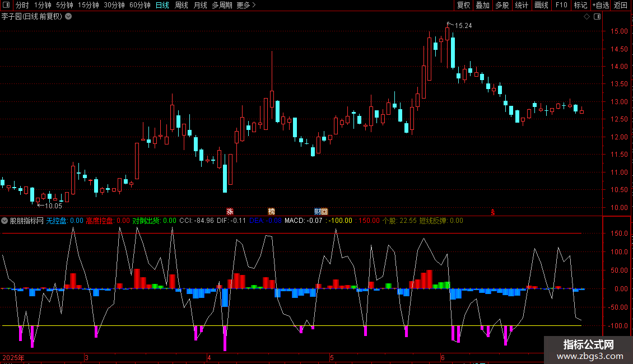The height and width of the screenshot is (364, 633).
Task: Expand main chart indicator dropdown beside 李子园
Action: (x=69, y=16)
